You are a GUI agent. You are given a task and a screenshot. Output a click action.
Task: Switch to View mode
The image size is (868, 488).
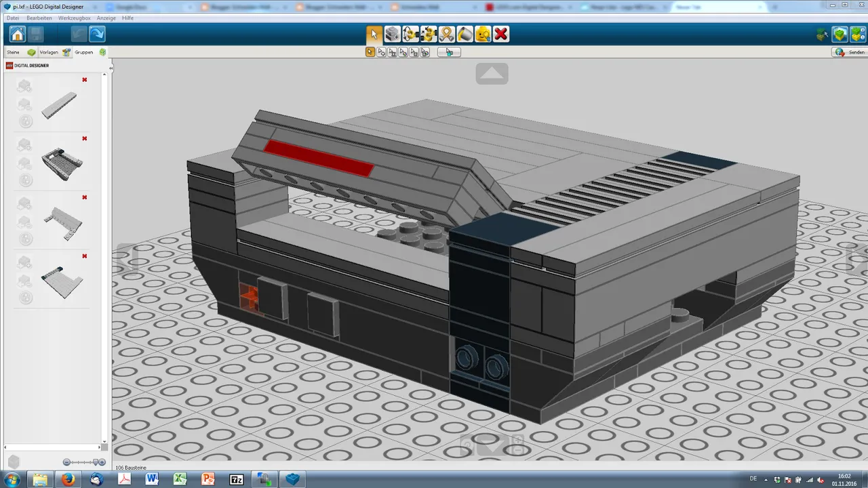pyautogui.click(x=840, y=35)
